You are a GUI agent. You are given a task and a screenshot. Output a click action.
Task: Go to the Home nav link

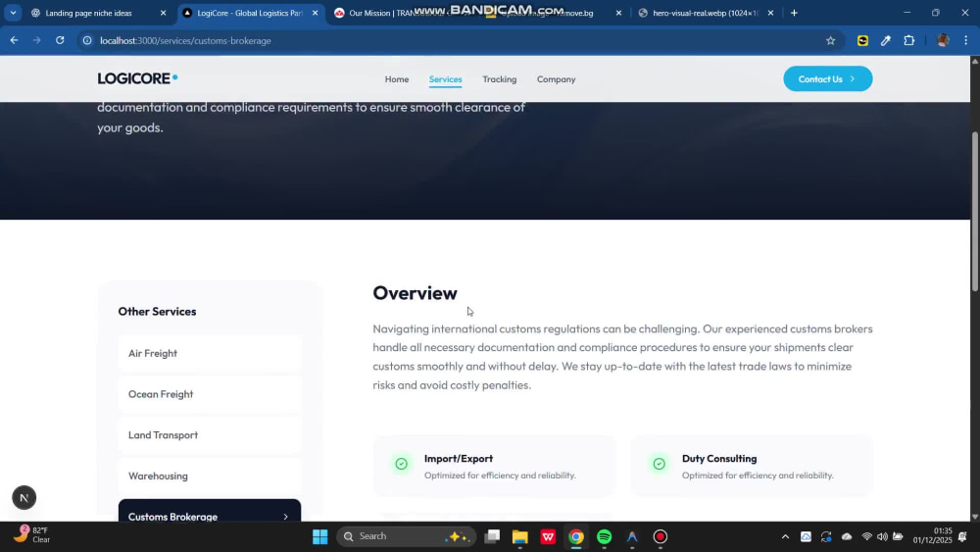pos(397,79)
